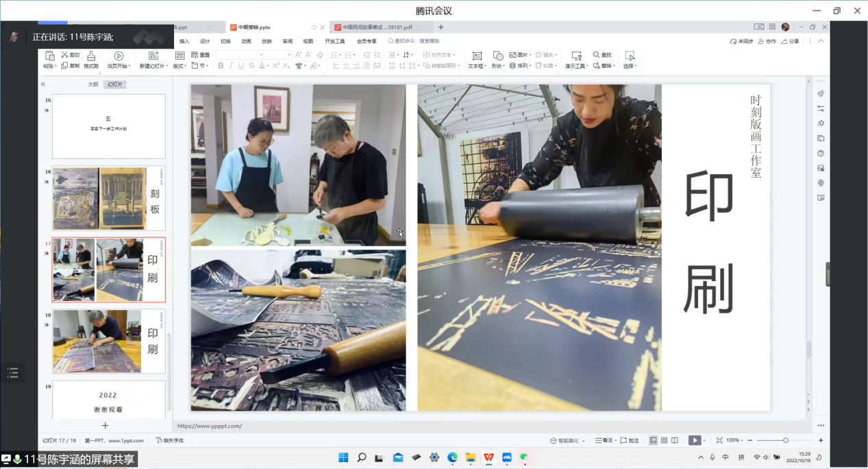Select slide 16 thumbnail titled 刻板
The image size is (868, 469).
click(108, 198)
